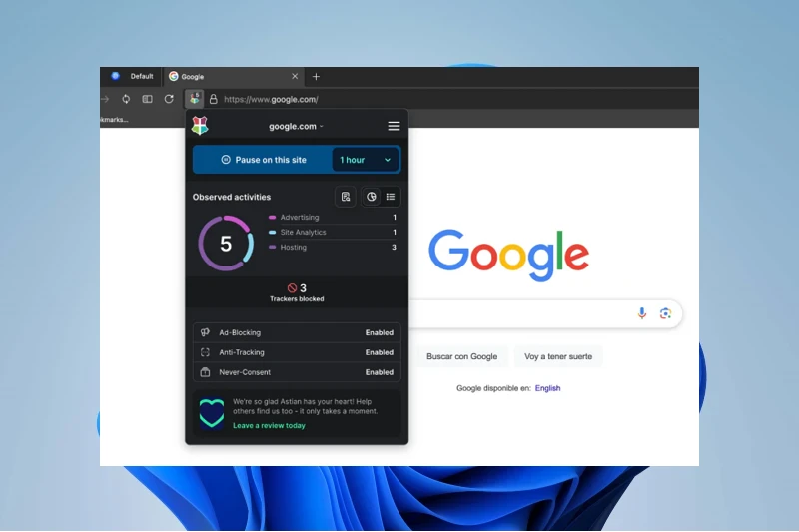This screenshot has height=532, width=799.
Task: Click the Google logo on the page
Action: click(508, 255)
